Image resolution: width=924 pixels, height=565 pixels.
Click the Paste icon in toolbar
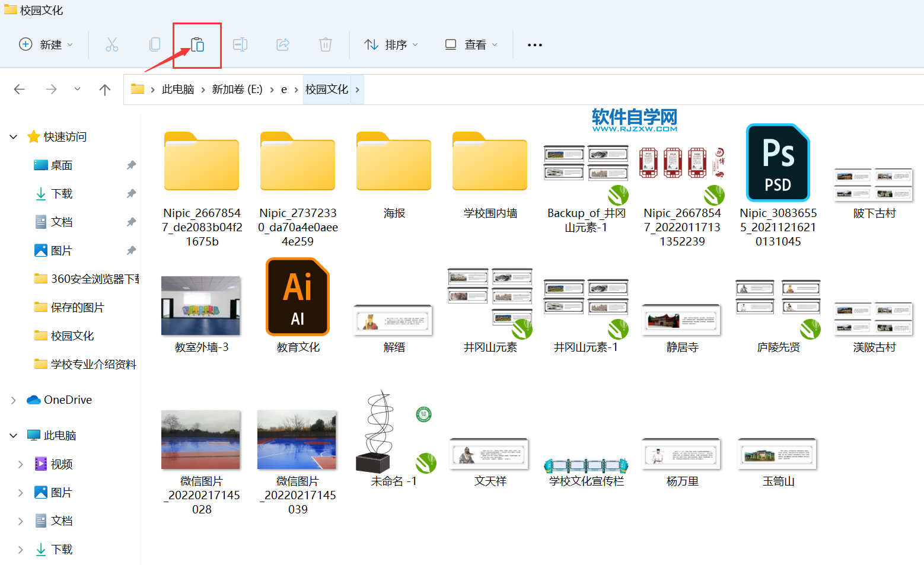click(197, 44)
